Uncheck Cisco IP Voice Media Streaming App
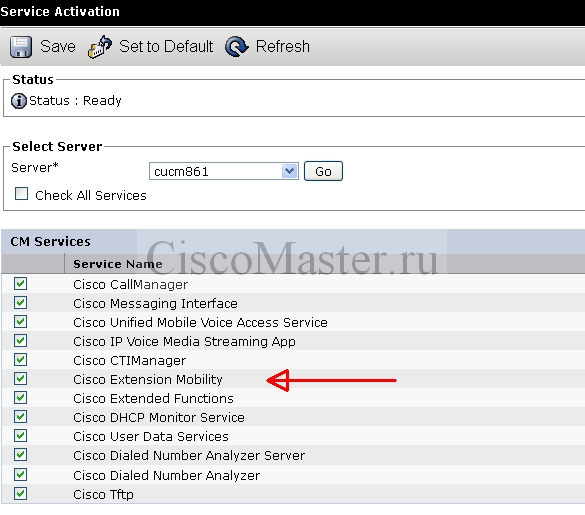Screen dimensions: 585x515 tap(21, 341)
